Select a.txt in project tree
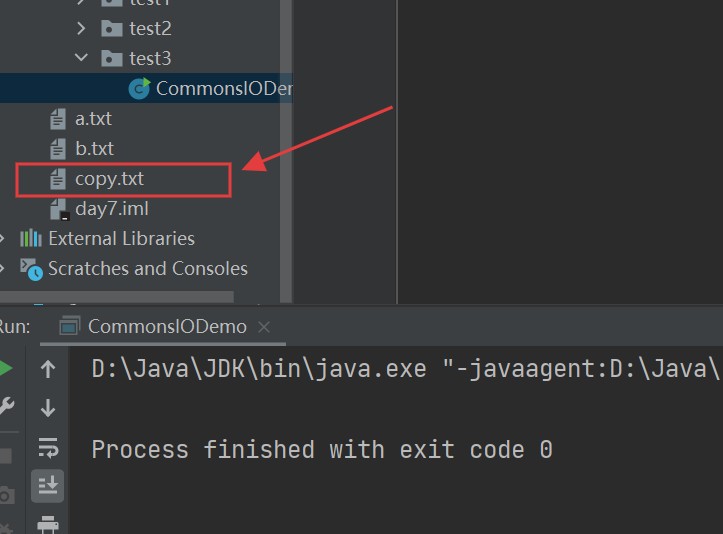This screenshot has height=534, width=723. point(93,119)
